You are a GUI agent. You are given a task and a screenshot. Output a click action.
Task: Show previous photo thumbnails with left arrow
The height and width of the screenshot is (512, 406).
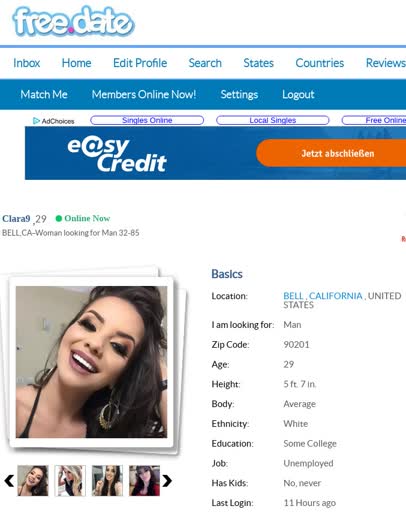pyautogui.click(x=9, y=480)
